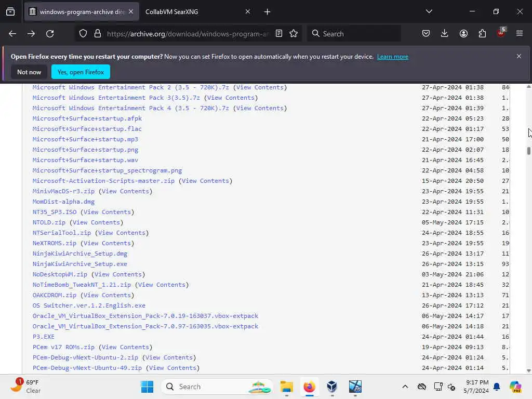Open Firefox downloads panel
Viewport: 532px width, 399px height.
pyautogui.click(x=445, y=34)
